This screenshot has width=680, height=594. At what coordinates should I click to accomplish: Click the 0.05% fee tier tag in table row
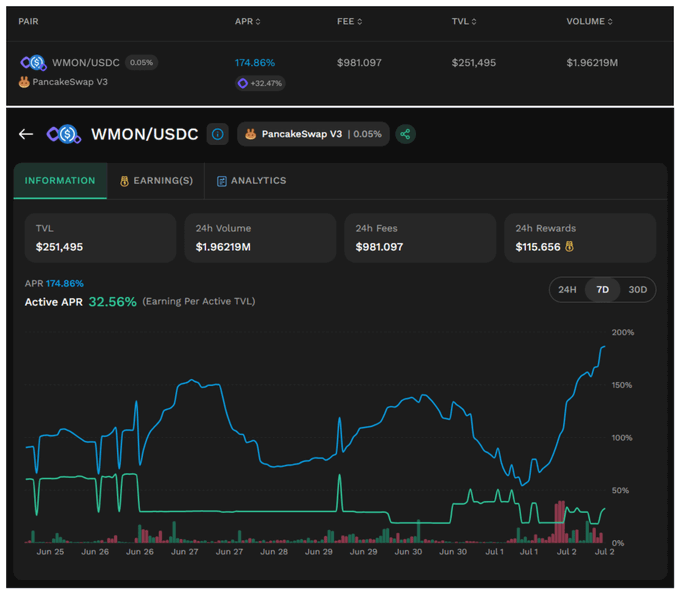pos(141,62)
